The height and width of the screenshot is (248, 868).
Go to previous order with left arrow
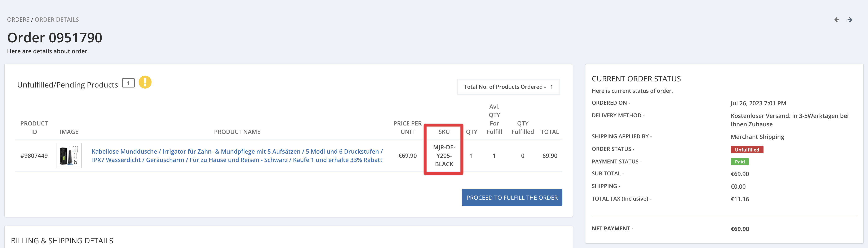(x=837, y=20)
